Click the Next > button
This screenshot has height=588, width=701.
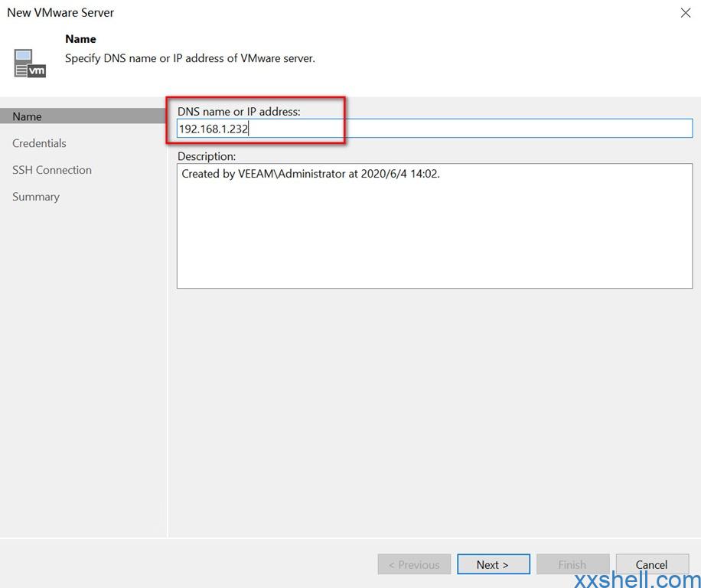493,564
